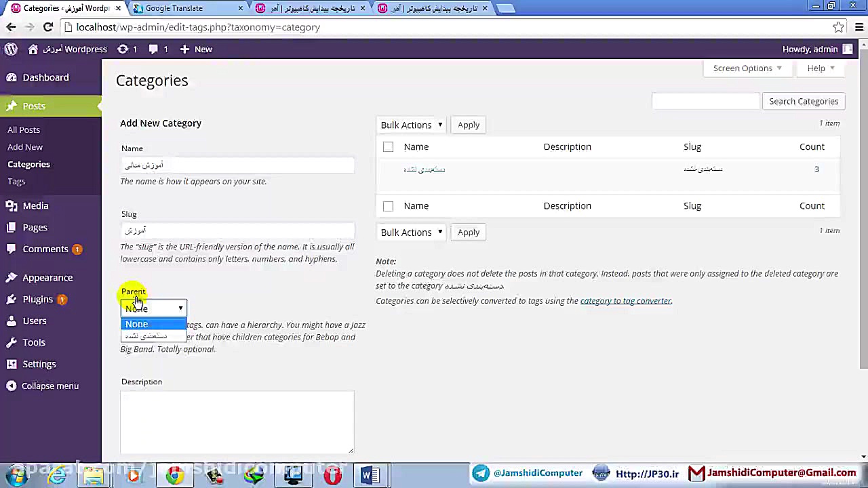This screenshot has height=488, width=868.
Task: Click the Apply button next to Bulk Actions
Action: tap(469, 125)
